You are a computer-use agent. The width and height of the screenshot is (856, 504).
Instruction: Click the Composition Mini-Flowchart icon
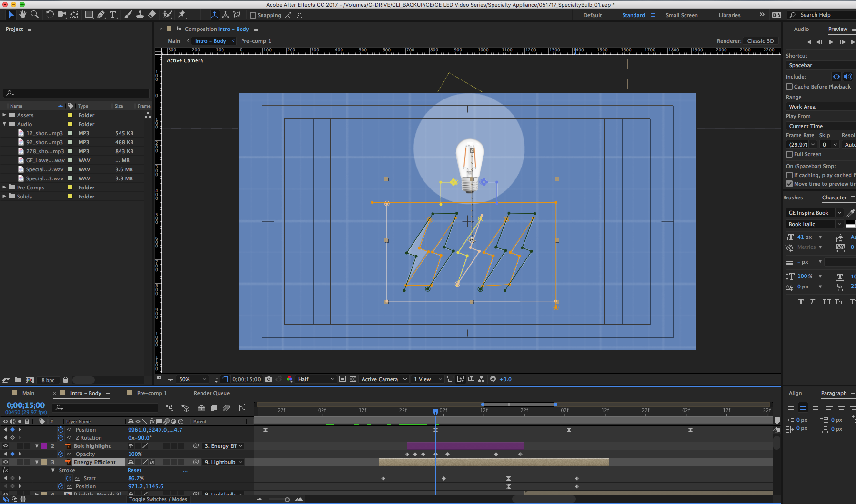coord(169,408)
